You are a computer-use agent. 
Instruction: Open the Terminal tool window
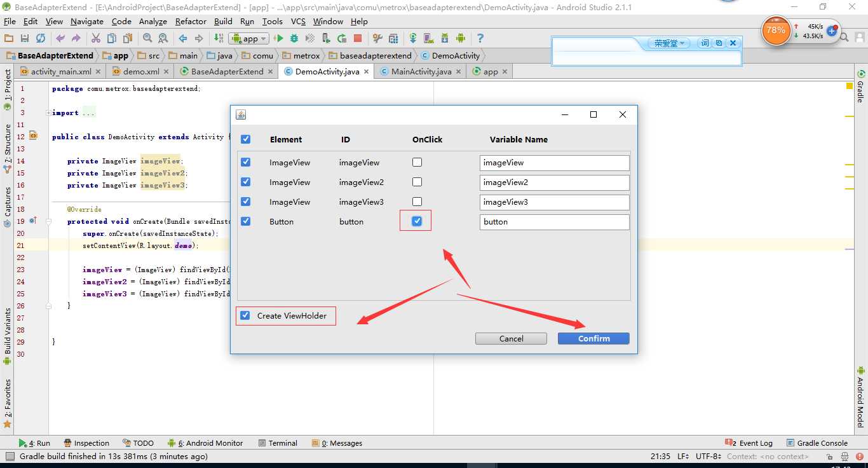(x=278, y=443)
